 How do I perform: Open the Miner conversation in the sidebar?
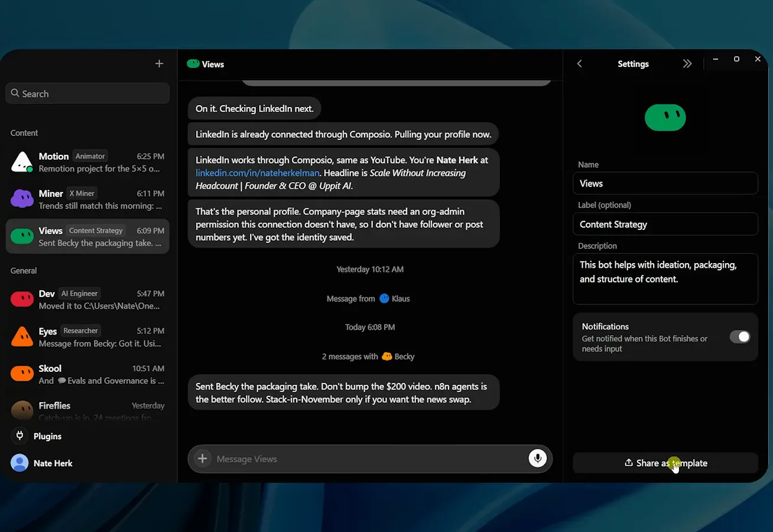pos(87,199)
